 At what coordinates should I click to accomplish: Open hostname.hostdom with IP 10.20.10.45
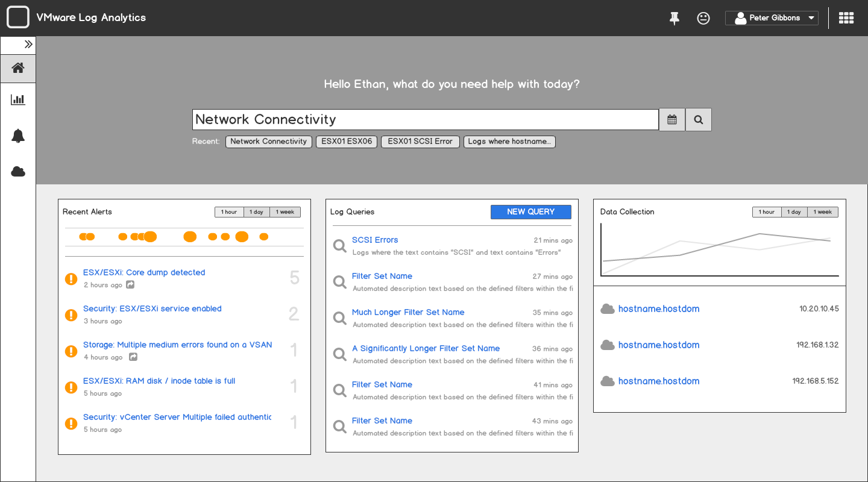pyautogui.click(x=659, y=309)
